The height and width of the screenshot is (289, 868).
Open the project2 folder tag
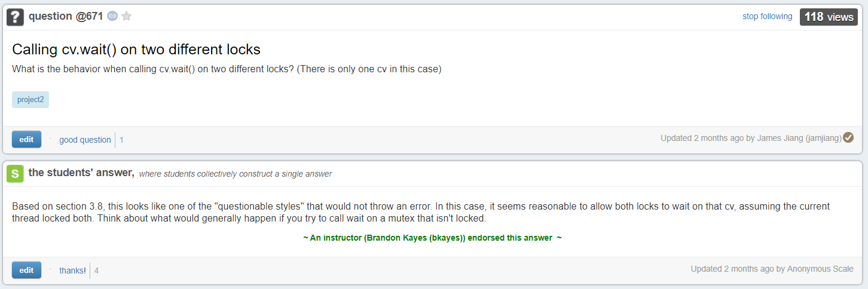pos(30,100)
